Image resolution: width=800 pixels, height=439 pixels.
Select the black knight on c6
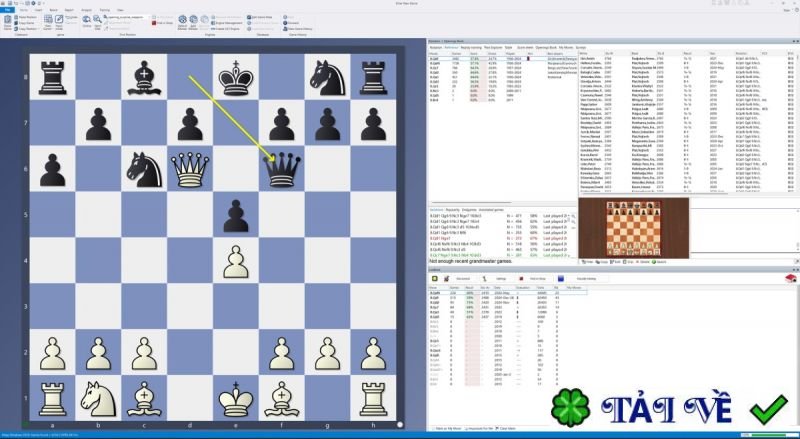click(144, 168)
